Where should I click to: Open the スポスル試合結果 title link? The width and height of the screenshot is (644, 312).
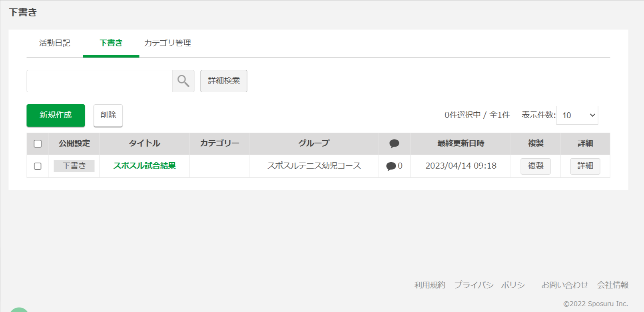(144, 166)
